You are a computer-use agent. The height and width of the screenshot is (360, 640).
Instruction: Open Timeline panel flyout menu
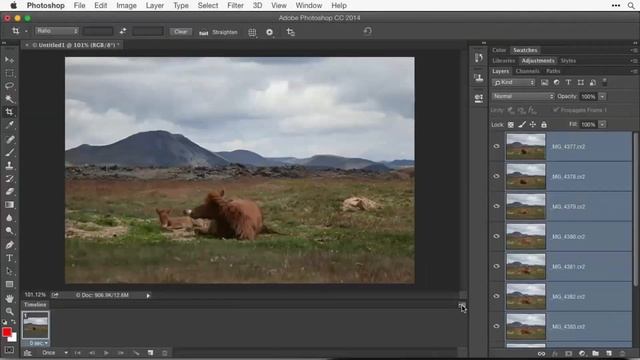[462, 305]
